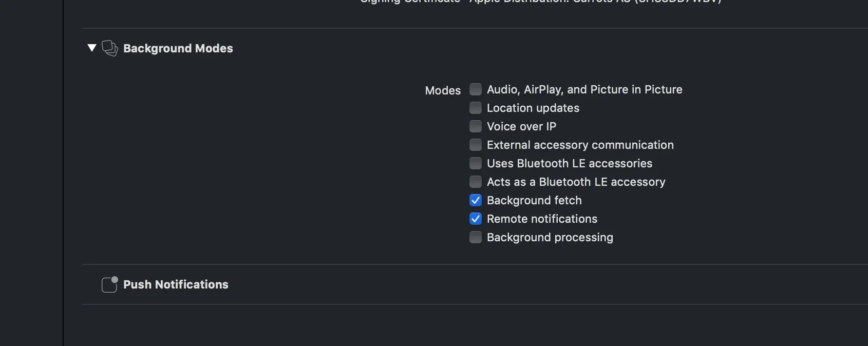
Task: Check the Location updates checkbox
Action: point(476,108)
